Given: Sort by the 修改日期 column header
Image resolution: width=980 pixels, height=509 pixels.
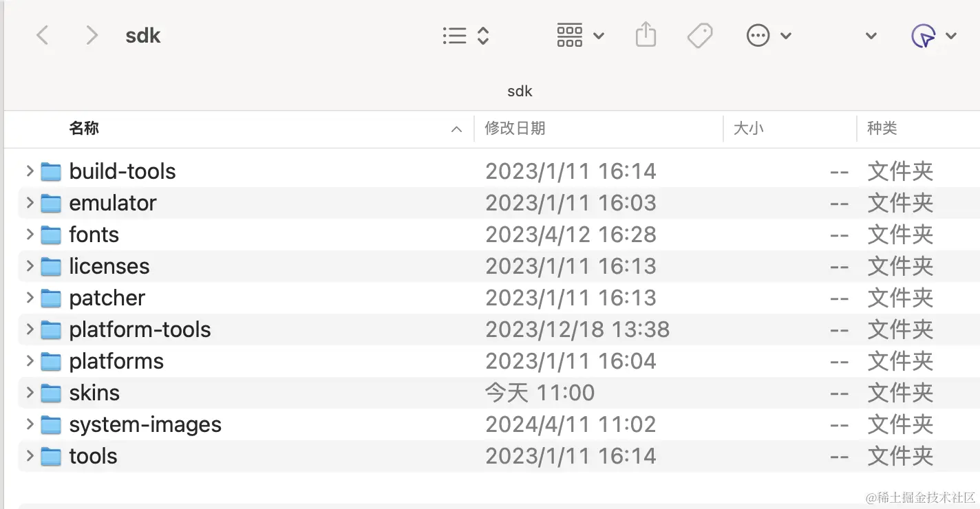Looking at the screenshot, I should point(515,128).
